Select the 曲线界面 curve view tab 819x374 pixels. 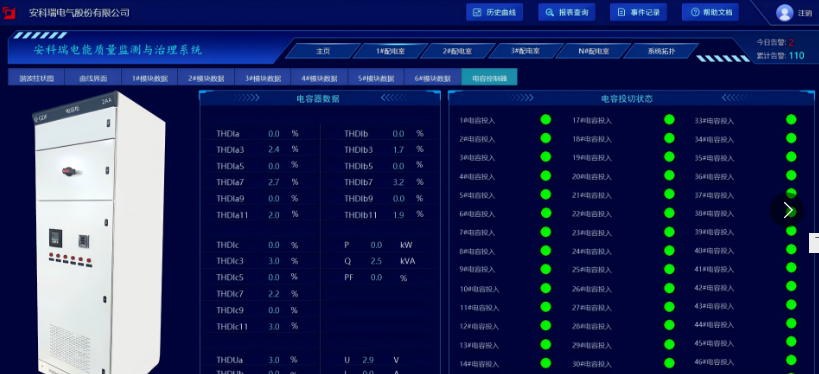93,77
